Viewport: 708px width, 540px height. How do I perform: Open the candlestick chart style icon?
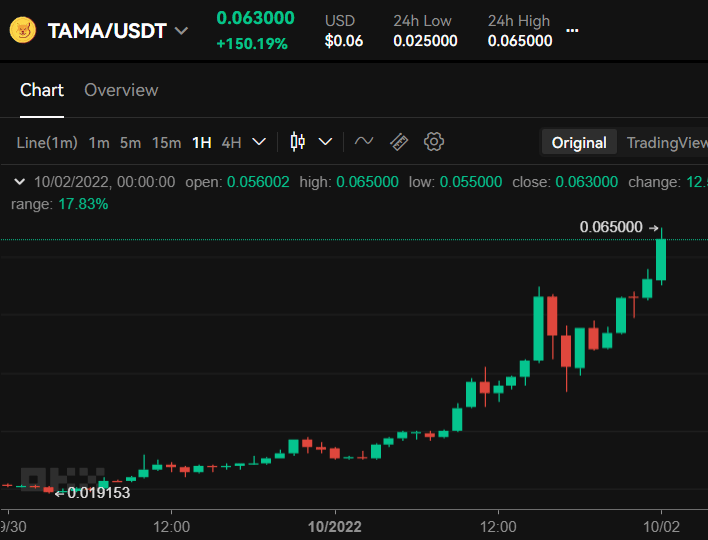tap(297, 142)
